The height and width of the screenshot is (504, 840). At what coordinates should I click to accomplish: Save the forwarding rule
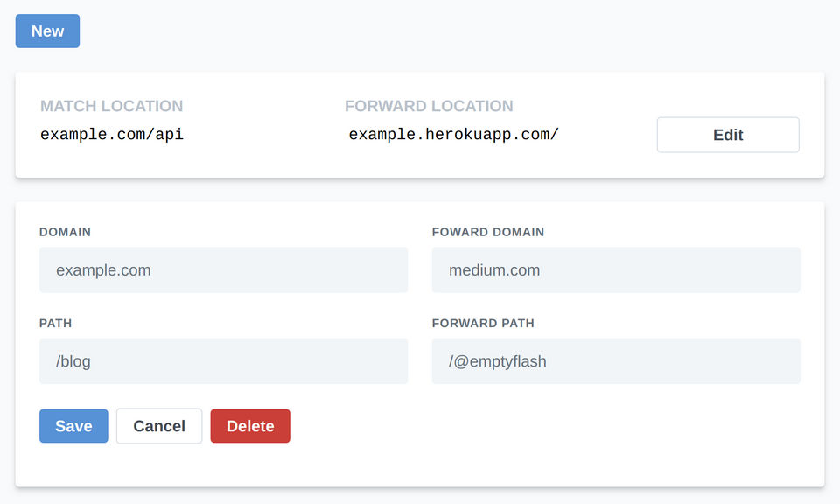(x=73, y=426)
